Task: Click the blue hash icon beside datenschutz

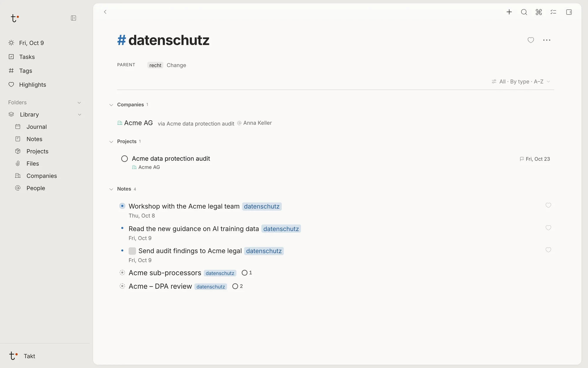Action: pos(121,40)
